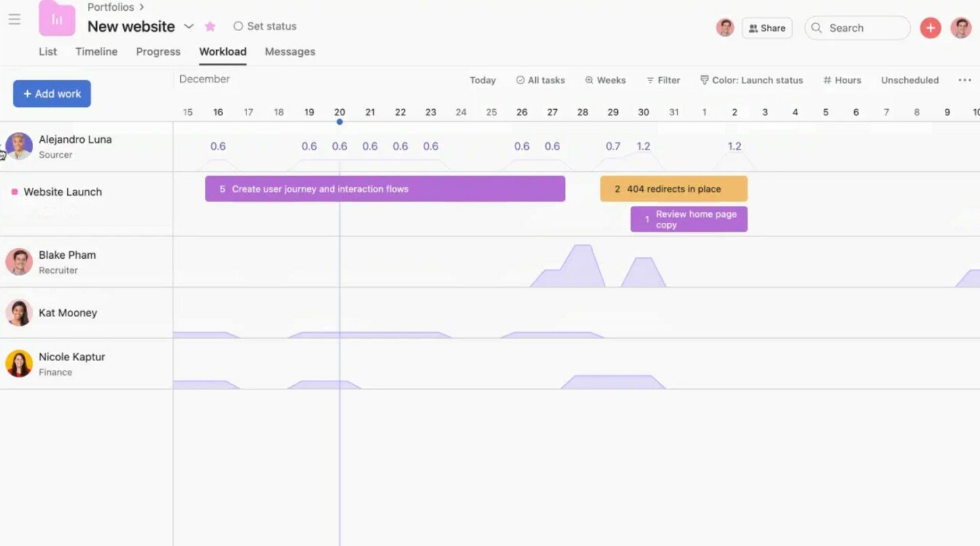Open the Messages tab
Image resolution: width=980 pixels, height=546 pixels.
click(x=290, y=51)
